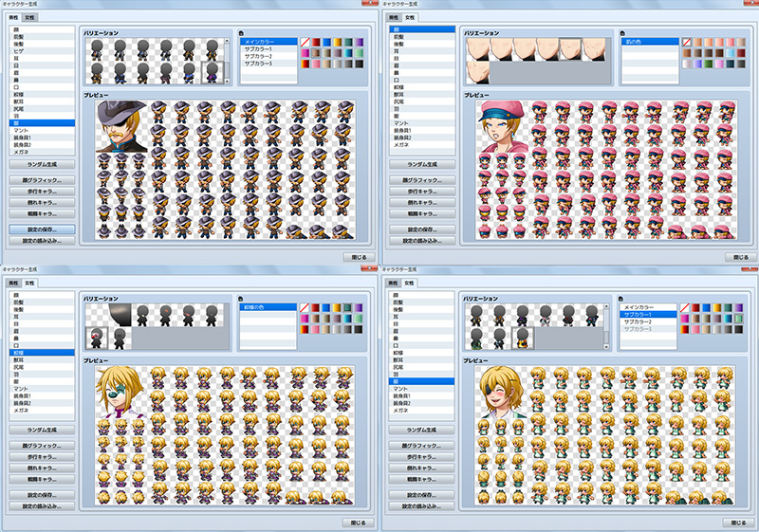Viewport: 759px width, 532px height.
Task: Select 獣耳 in sunglasses character window list
Action: pyautogui.click(x=42, y=359)
